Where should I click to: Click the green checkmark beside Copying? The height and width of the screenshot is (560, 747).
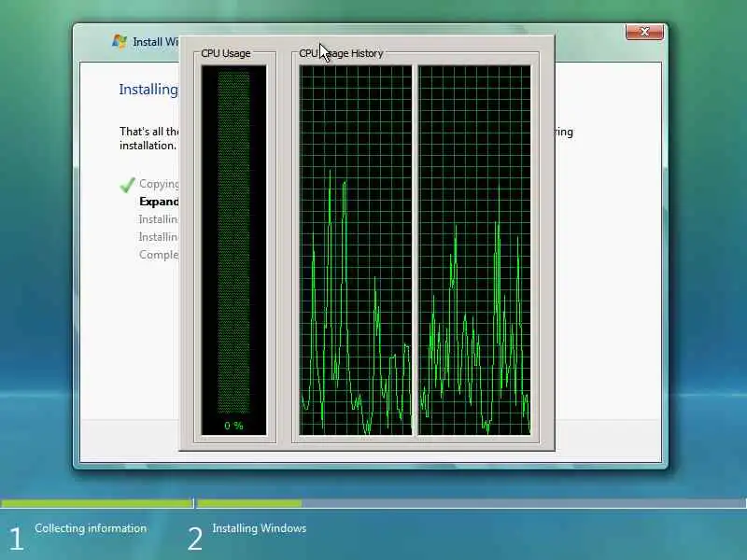[x=127, y=185]
